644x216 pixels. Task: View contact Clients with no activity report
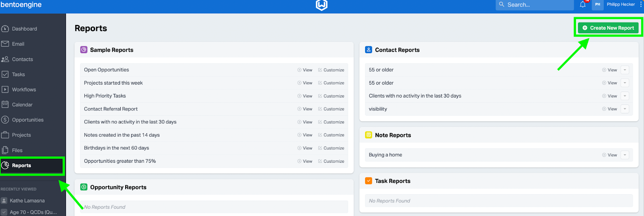click(x=610, y=96)
